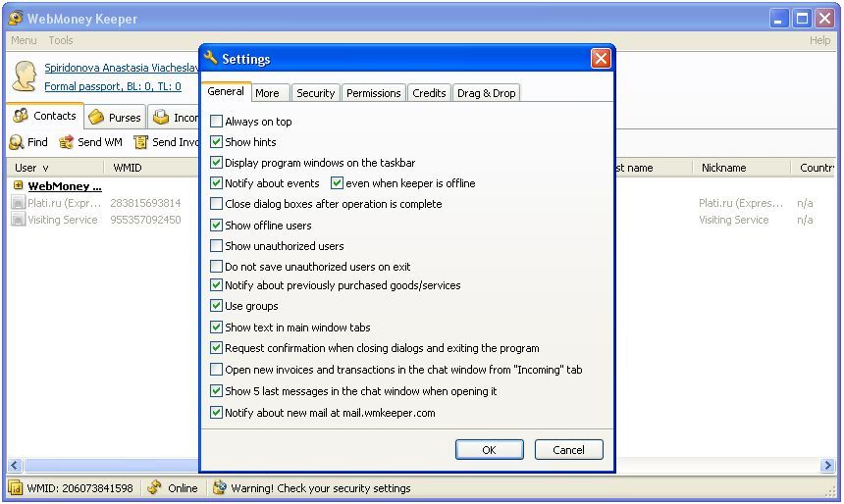Click the security warning icon in status bar
This screenshot has height=504, width=844.
pos(220,488)
